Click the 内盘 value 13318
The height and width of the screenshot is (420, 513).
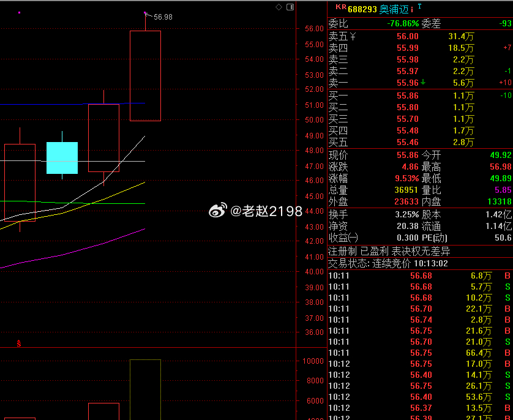coord(500,201)
